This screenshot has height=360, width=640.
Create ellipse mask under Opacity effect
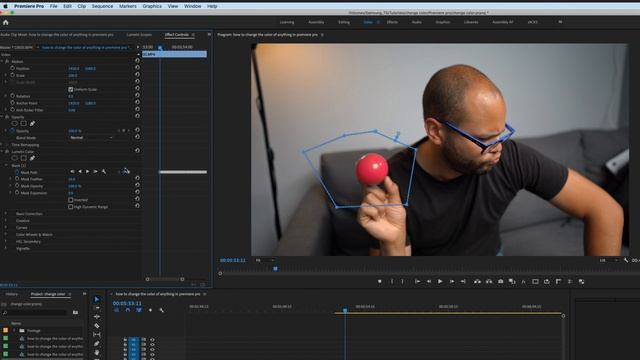(x=15, y=123)
